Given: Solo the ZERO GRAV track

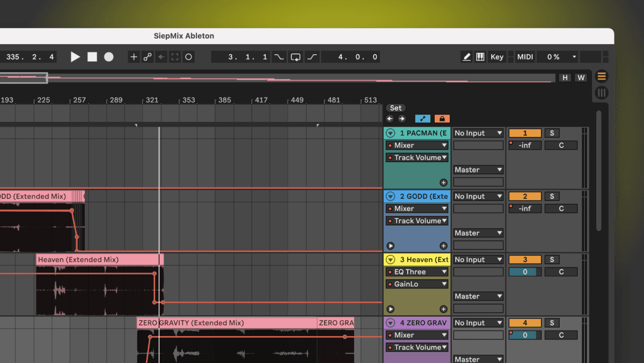Looking at the screenshot, I should tap(551, 323).
